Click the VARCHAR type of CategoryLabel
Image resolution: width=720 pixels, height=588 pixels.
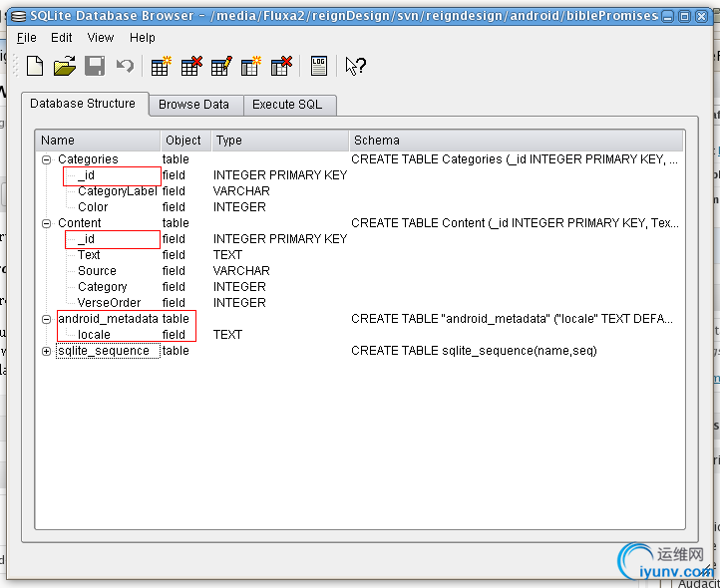pos(241,191)
